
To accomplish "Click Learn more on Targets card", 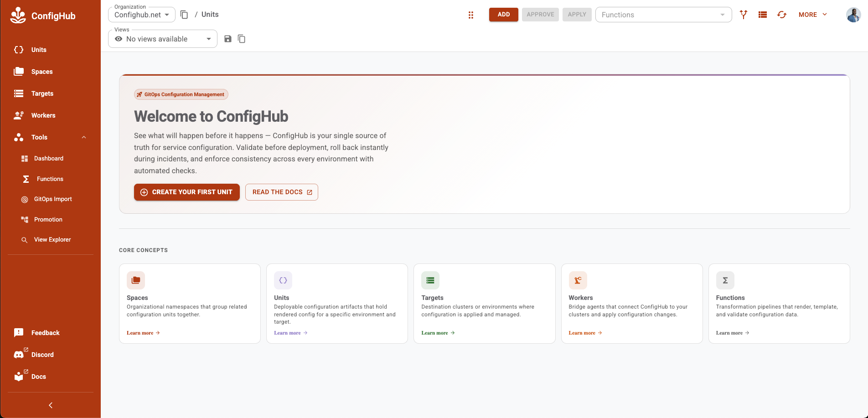I will pyautogui.click(x=438, y=333).
